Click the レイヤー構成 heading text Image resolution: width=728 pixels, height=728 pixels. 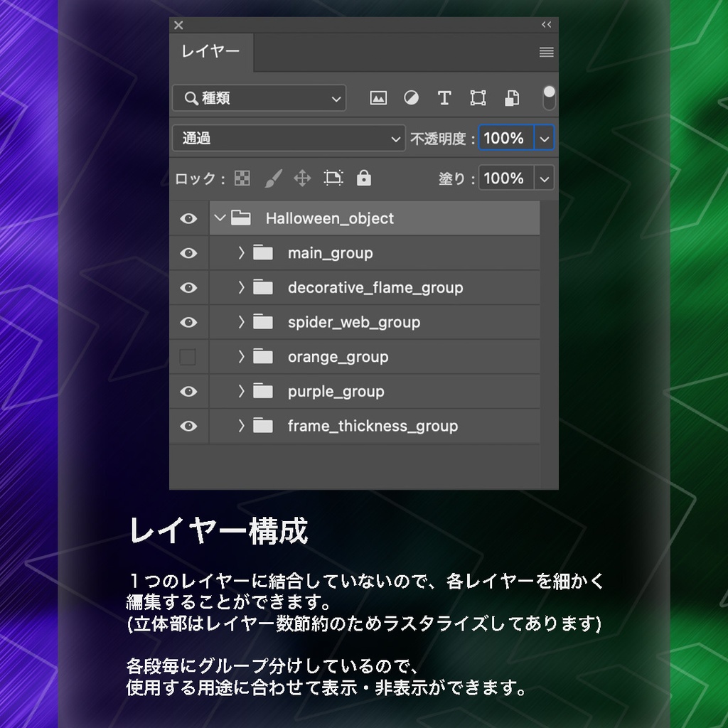click(x=218, y=530)
